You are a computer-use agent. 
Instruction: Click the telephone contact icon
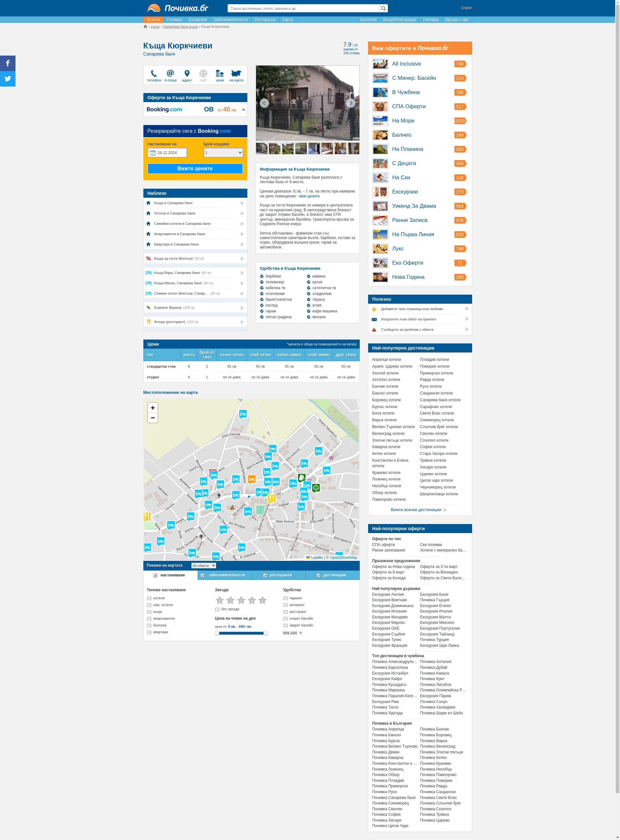(153, 74)
